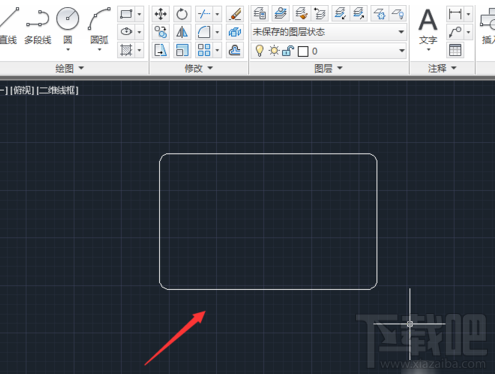The image size is (495, 374).
Task: Click the Layer Properties icon
Action: pos(260,14)
